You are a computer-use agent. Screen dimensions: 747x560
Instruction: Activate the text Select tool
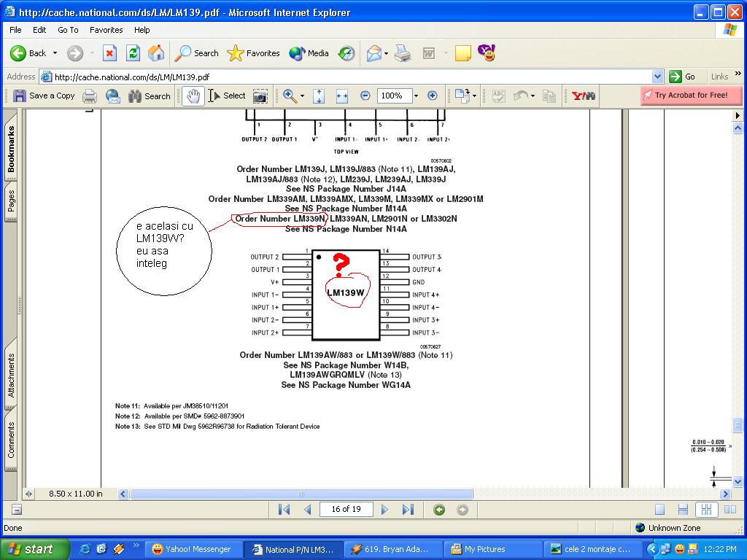(x=227, y=96)
